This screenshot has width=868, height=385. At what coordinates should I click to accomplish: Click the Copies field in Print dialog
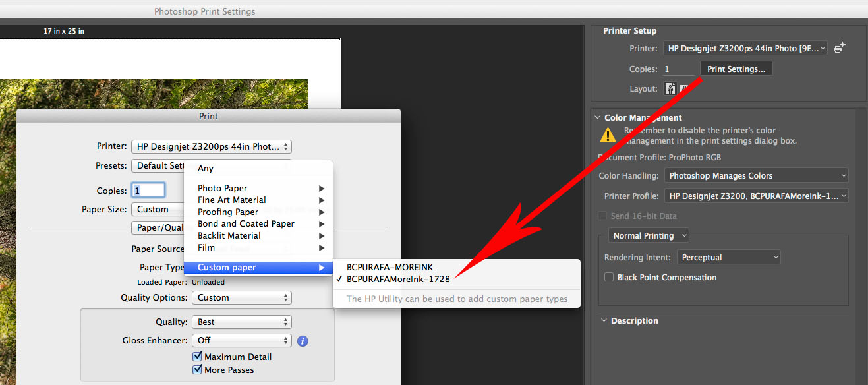pos(148,191)
